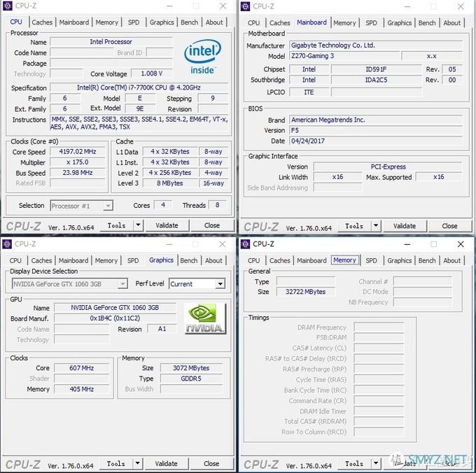
Task: Open the SPD tab in the Mainboard window
Action: coord(371,23)
